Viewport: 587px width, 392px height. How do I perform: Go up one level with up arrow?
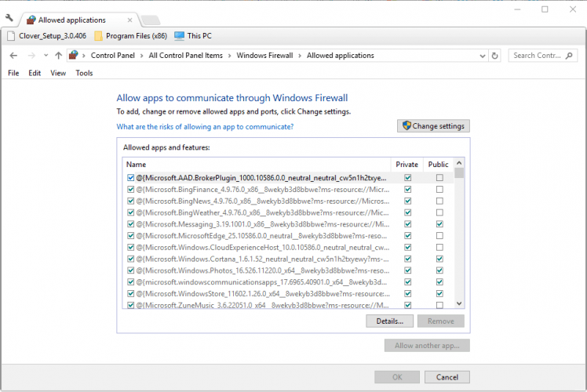click(58, 56)
